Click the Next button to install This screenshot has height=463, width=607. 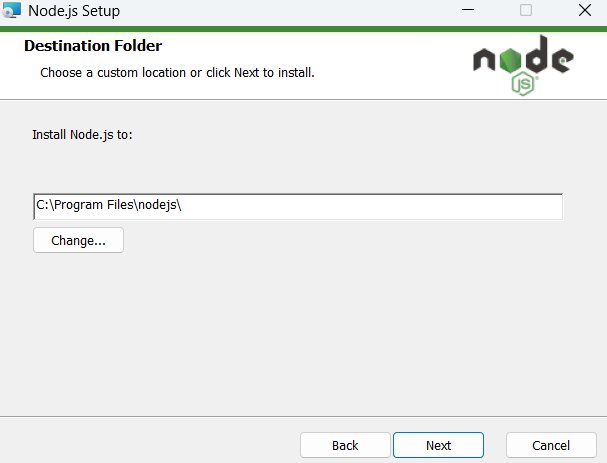[438, 445]
